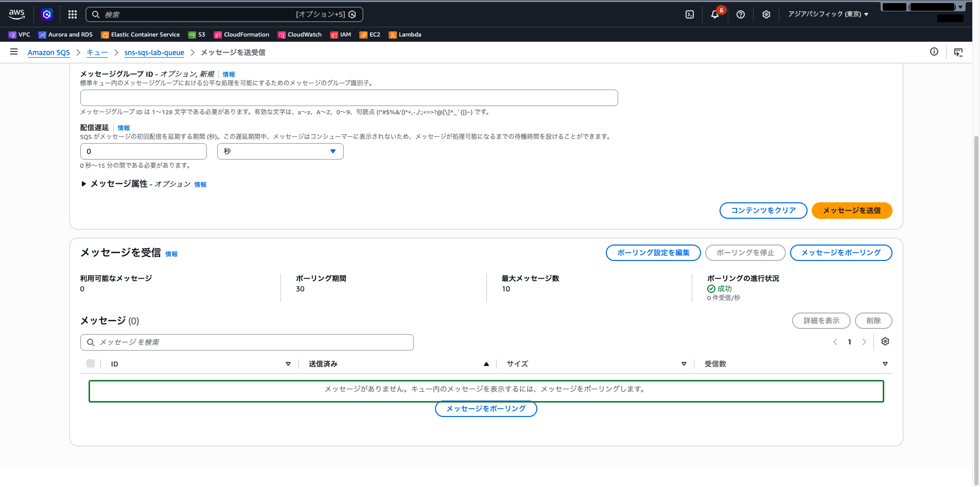This screenshot has width=980, height=487.
Task: Click the メッセージを送信 button
Action: 852,211
